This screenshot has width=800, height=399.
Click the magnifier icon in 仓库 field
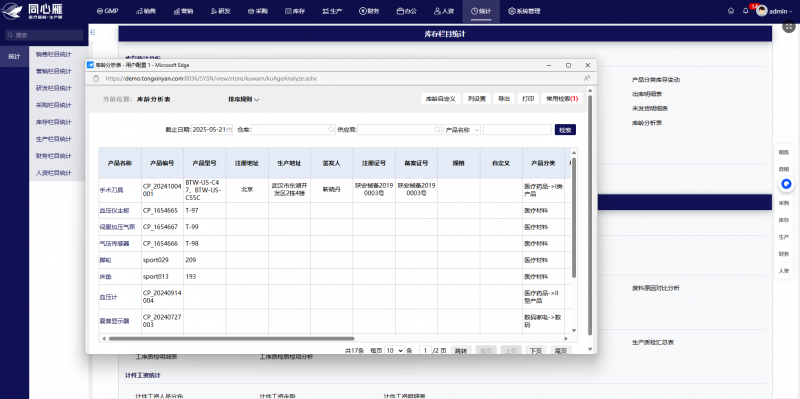point(331,130)
